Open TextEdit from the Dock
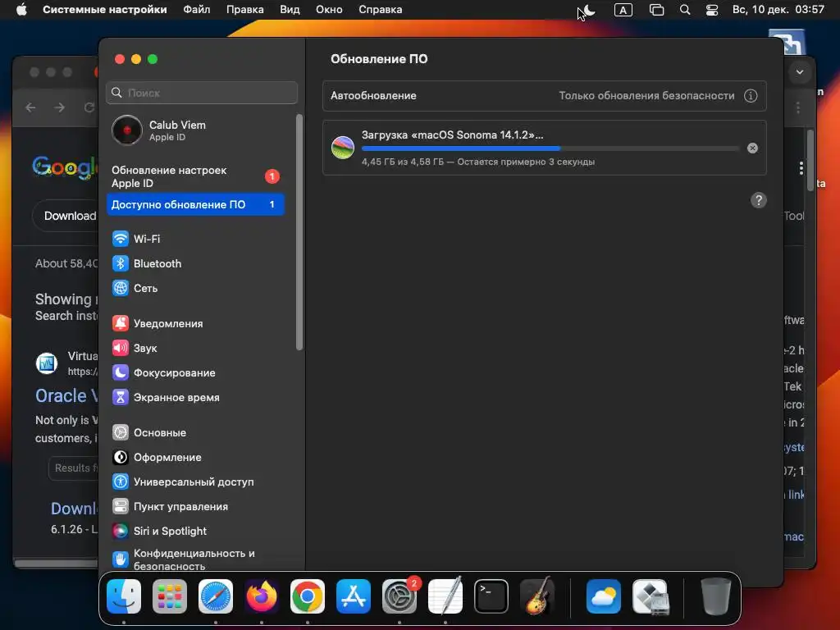The image size is (840, 630). click(445, 596)
